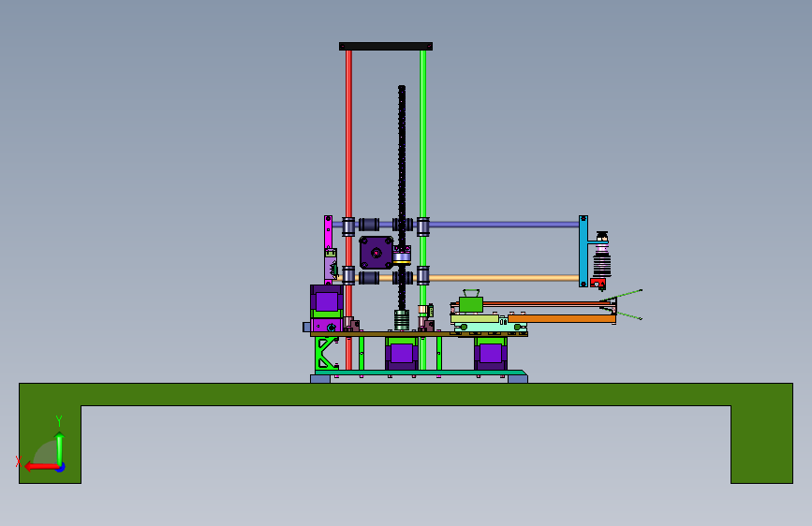This screenshot has width=812, height=526.
Task: Select the purple motor under the table center
Action: [402, 354]
